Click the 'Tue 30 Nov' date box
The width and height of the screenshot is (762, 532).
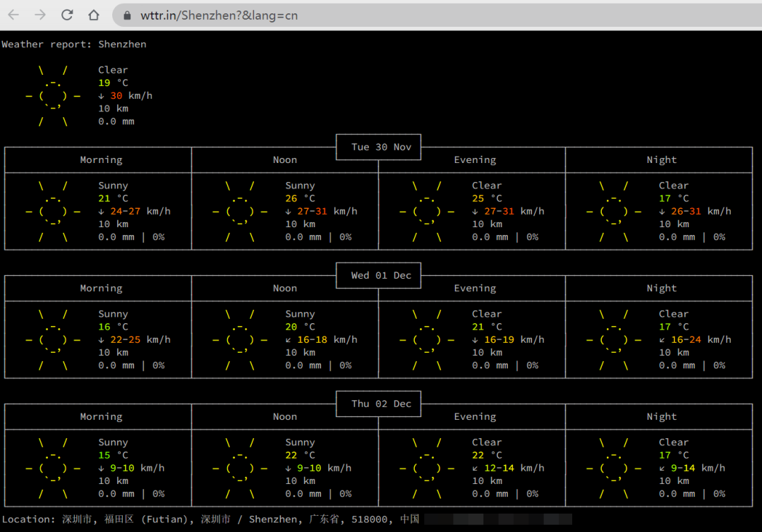(x=379, y=147)
